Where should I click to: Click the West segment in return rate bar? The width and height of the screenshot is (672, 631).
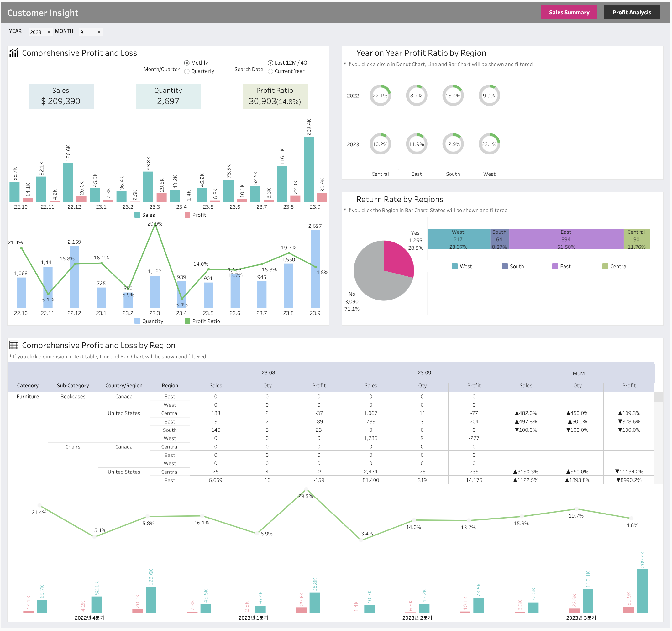click(x=458, y=239)
